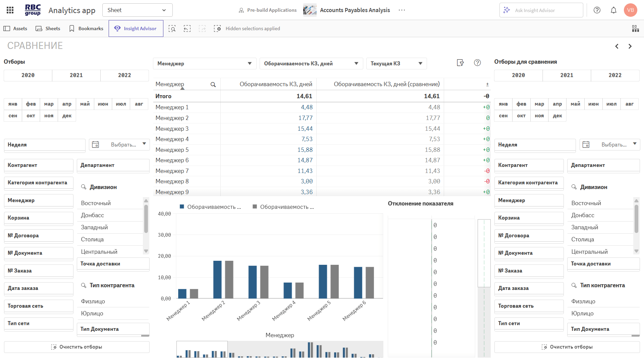Select Донбасс in the left Дивизион list

click(93, 215)
